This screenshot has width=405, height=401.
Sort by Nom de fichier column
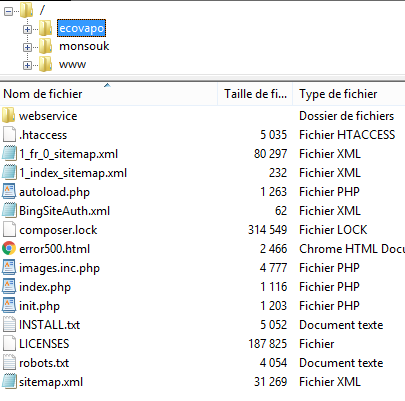pos(109,94)
